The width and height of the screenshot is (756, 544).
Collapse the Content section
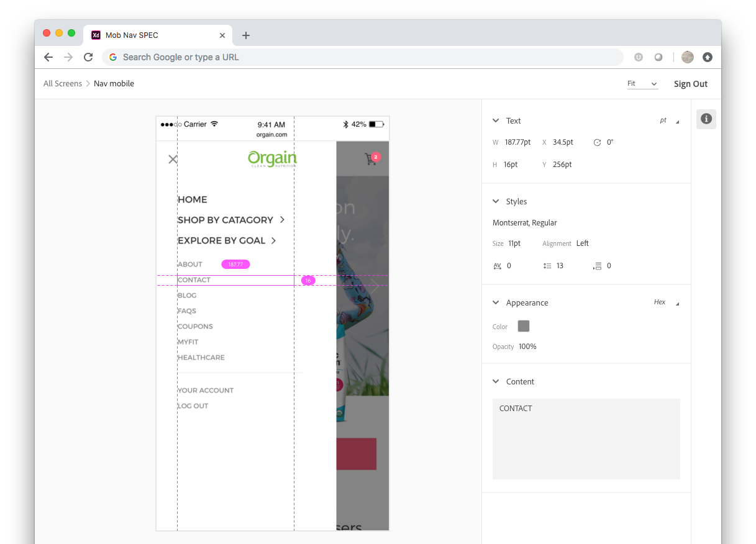(496, 382)
